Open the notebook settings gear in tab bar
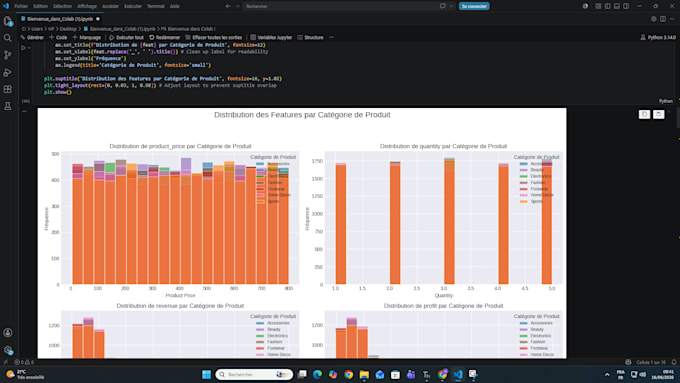The height and width of the screenshot is (383, 680). [x=654, y=19]
